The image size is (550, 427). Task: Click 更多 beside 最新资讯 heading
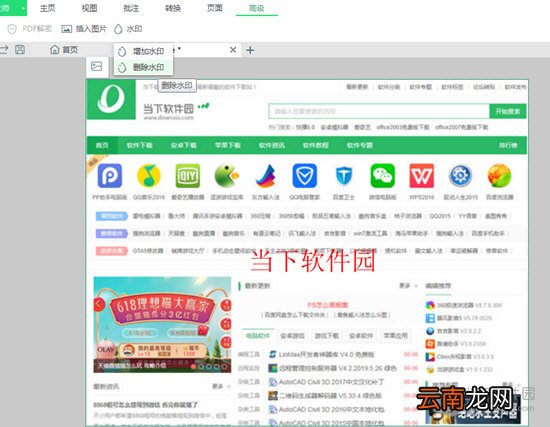(217, 386)
